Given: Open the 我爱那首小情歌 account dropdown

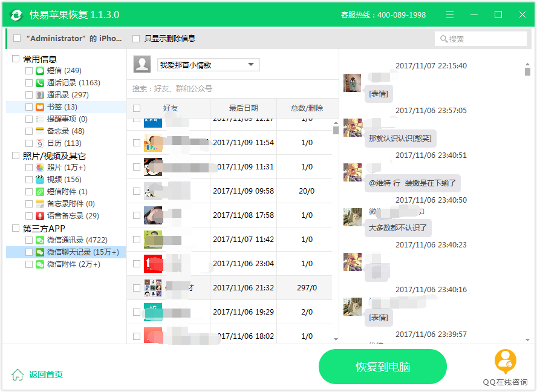Looking at the screenshot, I should 209,65.
